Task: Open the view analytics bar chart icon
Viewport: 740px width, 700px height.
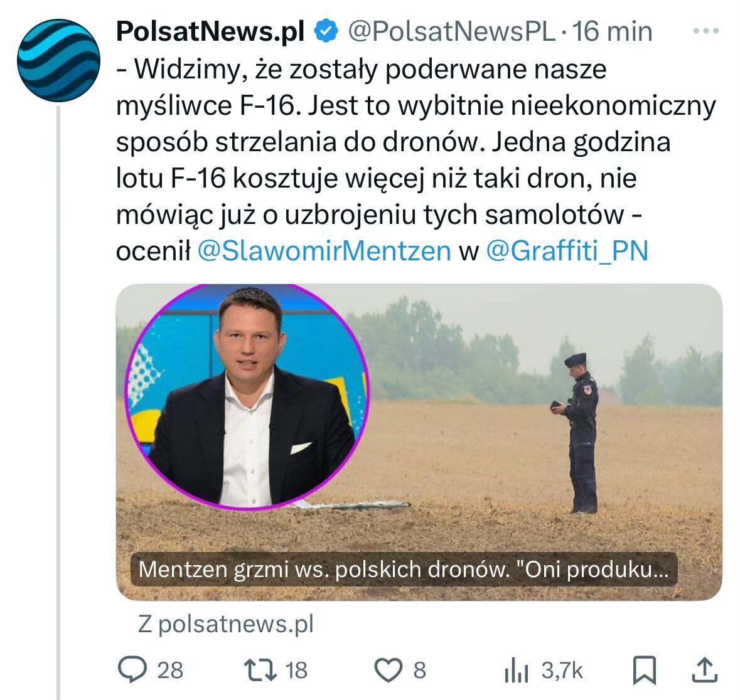Action: point(517,671)
